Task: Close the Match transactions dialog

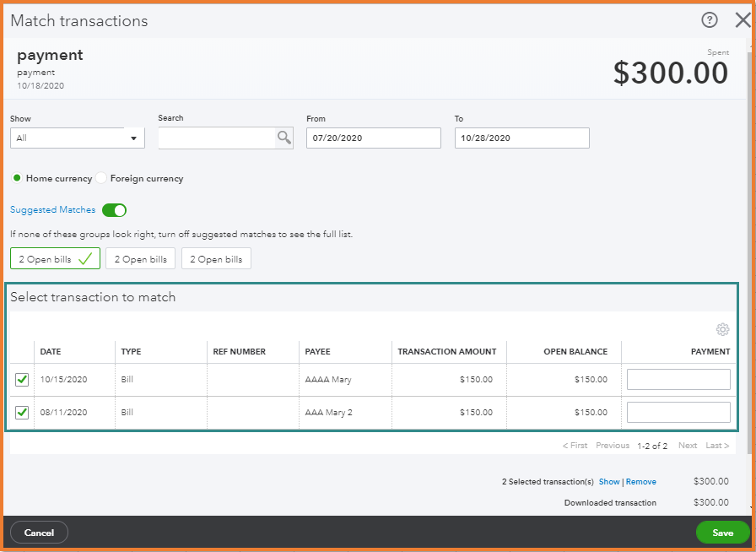Action: [741, 20]
